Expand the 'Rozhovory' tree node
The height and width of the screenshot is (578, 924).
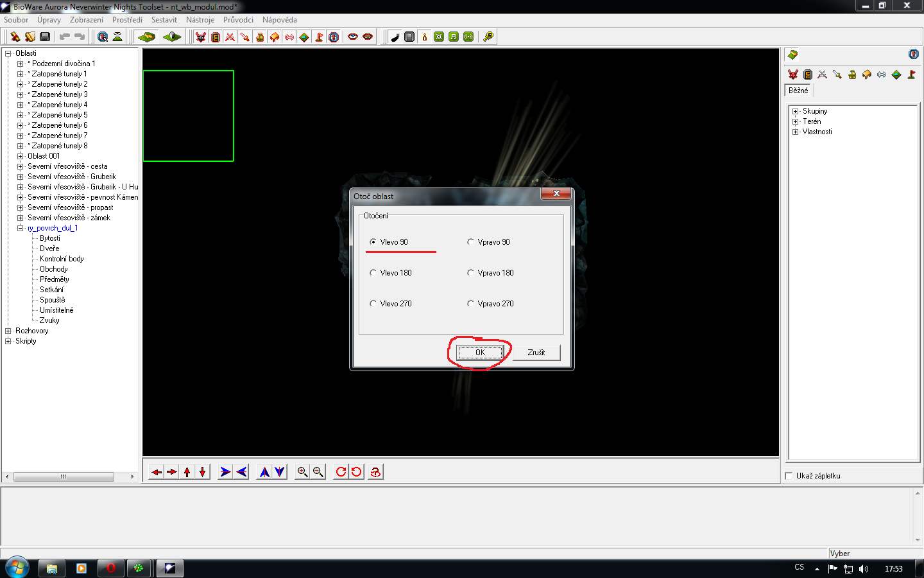(x=8, y=331)
